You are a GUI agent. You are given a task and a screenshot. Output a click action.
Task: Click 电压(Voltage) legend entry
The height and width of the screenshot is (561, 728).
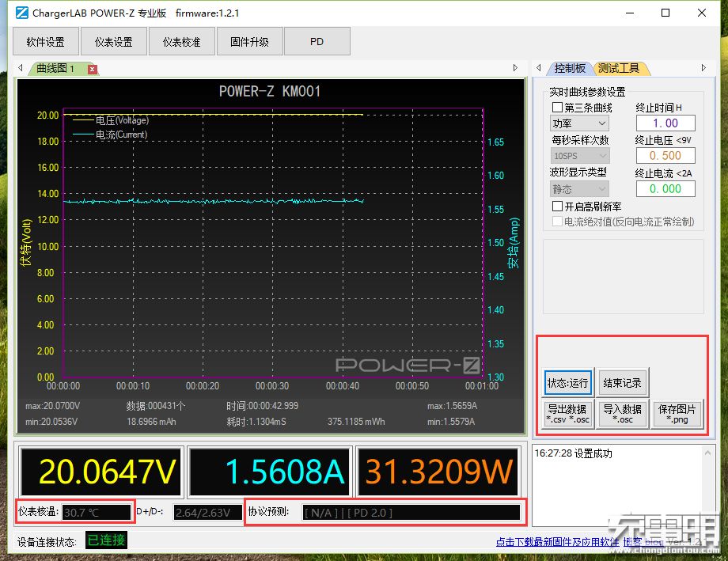point(112,120)
